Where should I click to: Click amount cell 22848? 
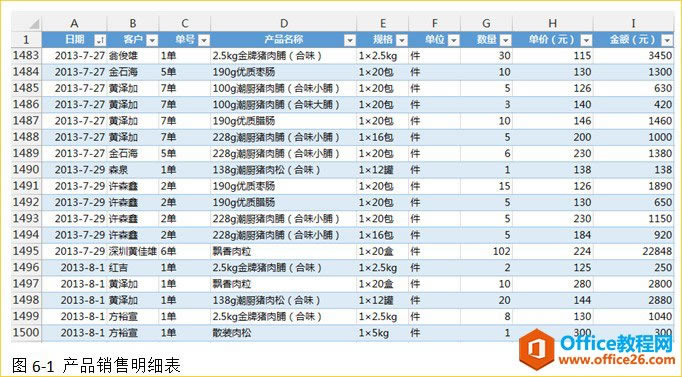pyautogui.click(x=633, y=251)
